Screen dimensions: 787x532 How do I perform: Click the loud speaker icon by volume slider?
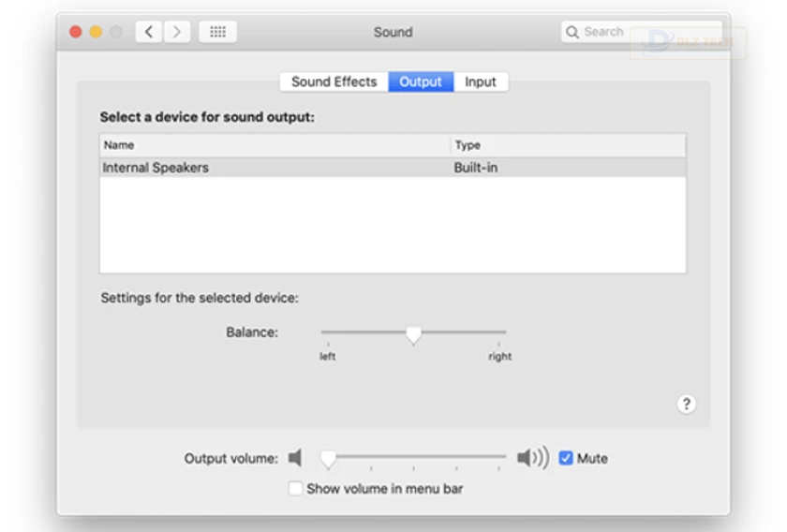click(533, 458)
